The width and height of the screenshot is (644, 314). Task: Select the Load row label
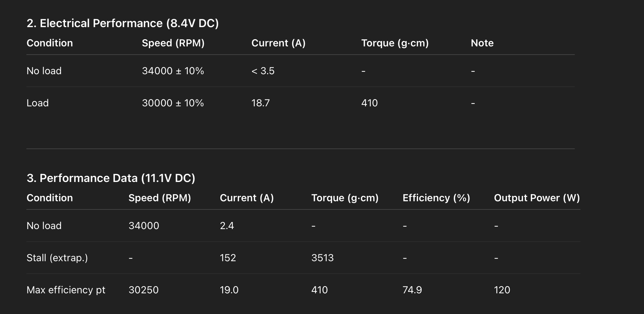(37, 103)
